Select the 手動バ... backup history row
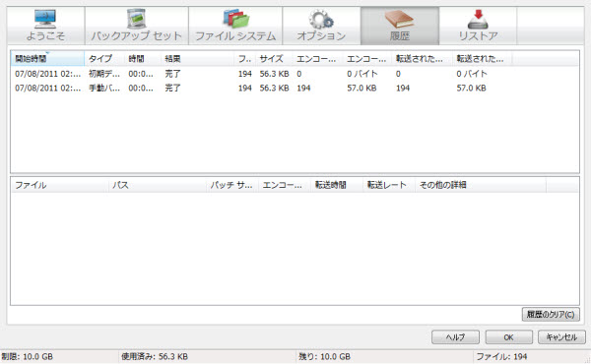This screenshot has height=364, width=591. coord(295,89)
